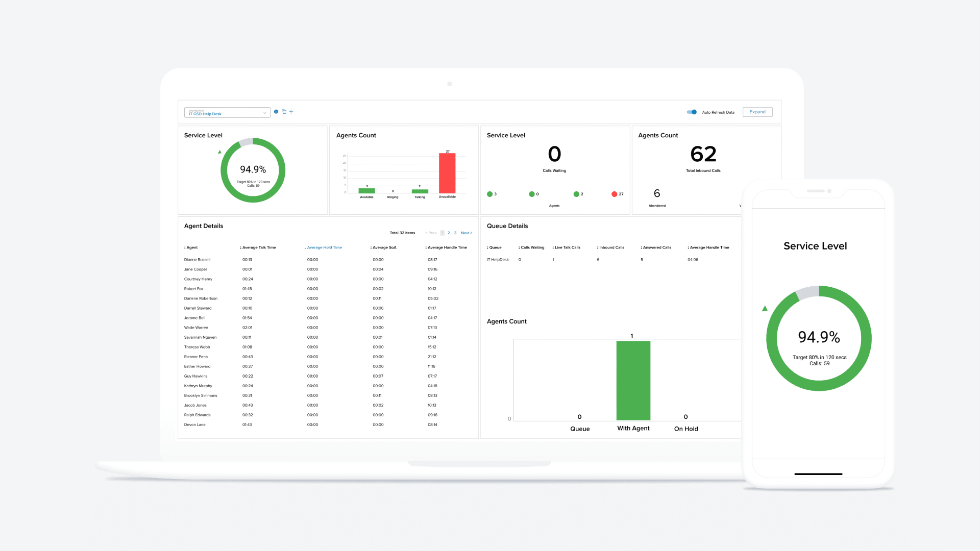
Task: Click the dropdown chevron in dashboard selector
Action: tap(264, 113)
